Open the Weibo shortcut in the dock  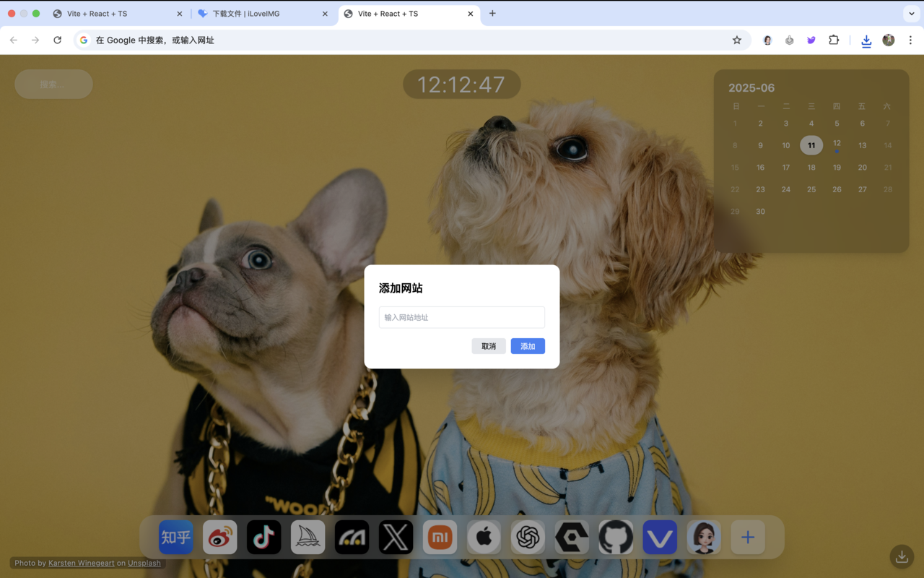coord(220,537)
